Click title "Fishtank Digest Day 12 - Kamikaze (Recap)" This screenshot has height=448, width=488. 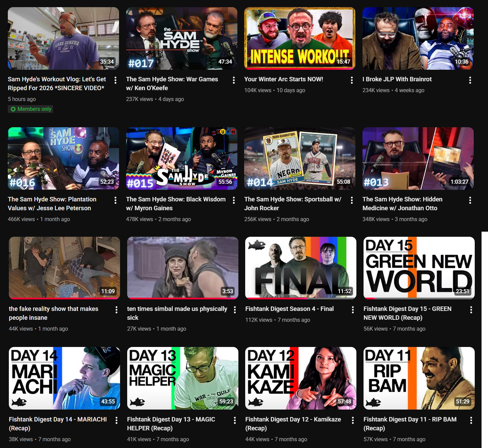[x=293, y=424]
